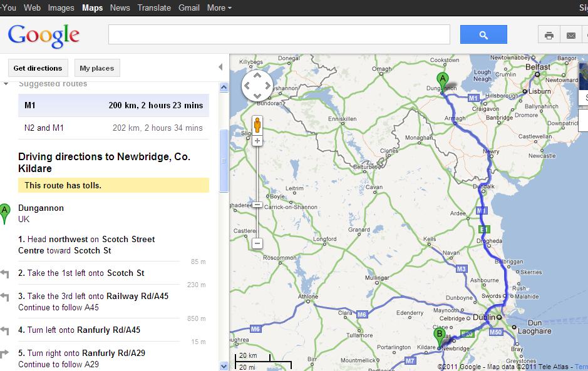Click the green E1 road shield

(484, 230)
